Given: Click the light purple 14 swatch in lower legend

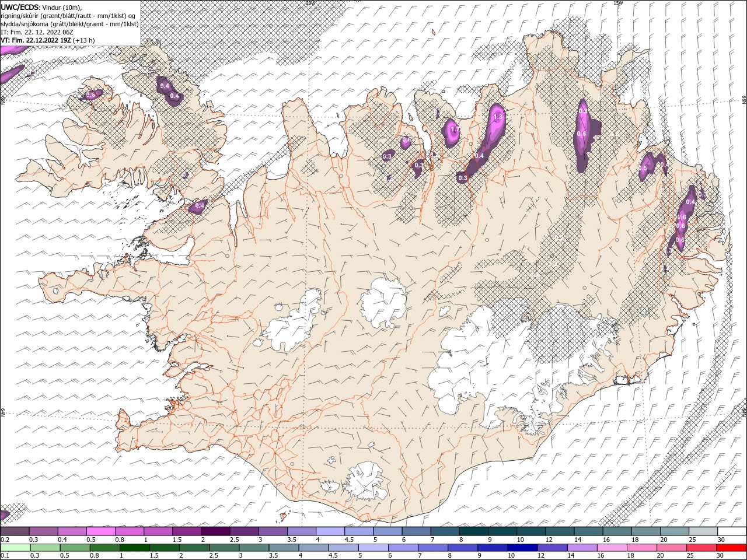Looking at the screenshot, I should coord(581,548).
